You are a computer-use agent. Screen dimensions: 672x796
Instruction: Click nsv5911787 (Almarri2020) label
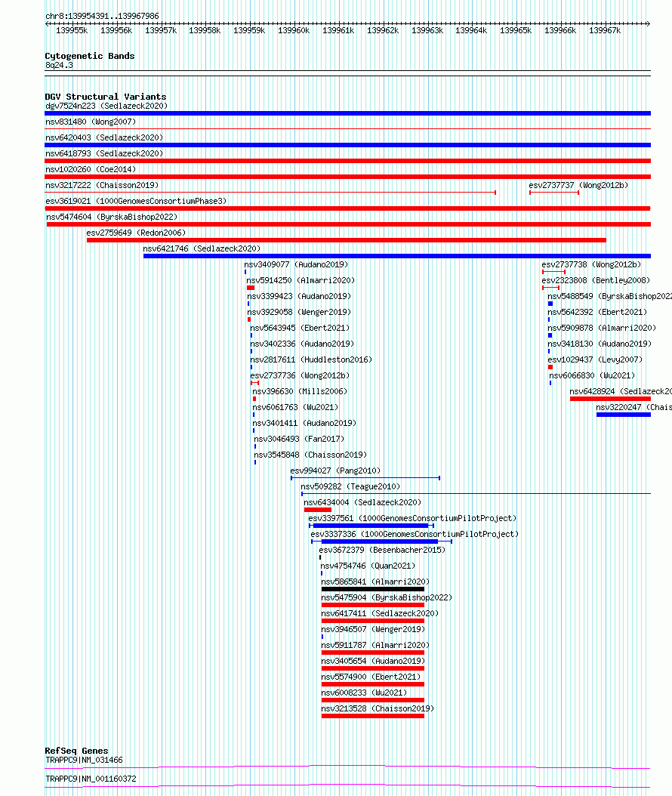[375, 645]
